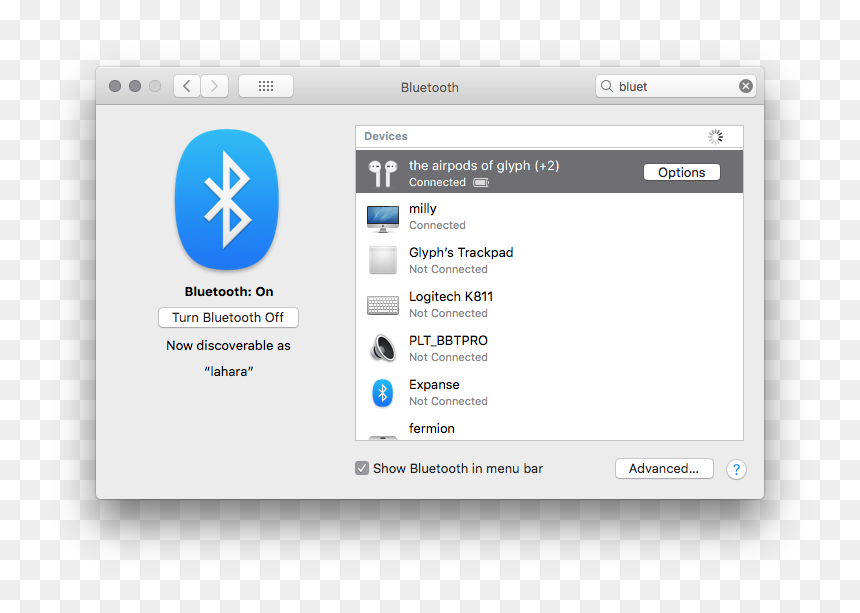Image resolution: width=860 pixels, height=613 pixels.
Task: Click 'Not Connected' status under Expanse
Action: (448, 401)
